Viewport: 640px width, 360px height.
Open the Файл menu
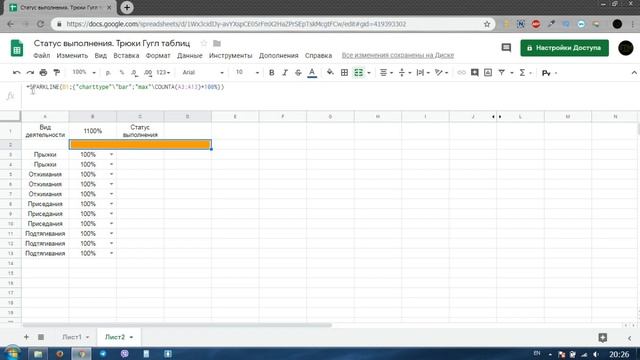pos(42,56)
